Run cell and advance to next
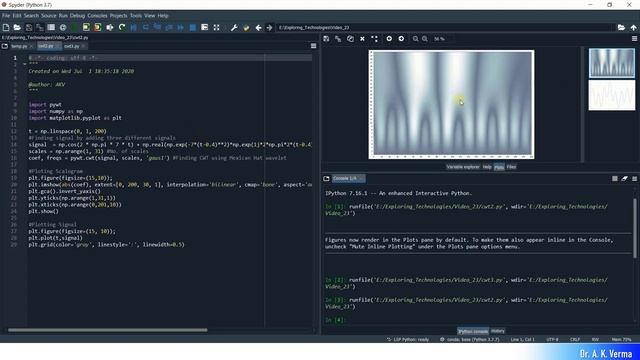Image resolution: width=640 pixels, height=360 pixels. [x=98, y=27]
